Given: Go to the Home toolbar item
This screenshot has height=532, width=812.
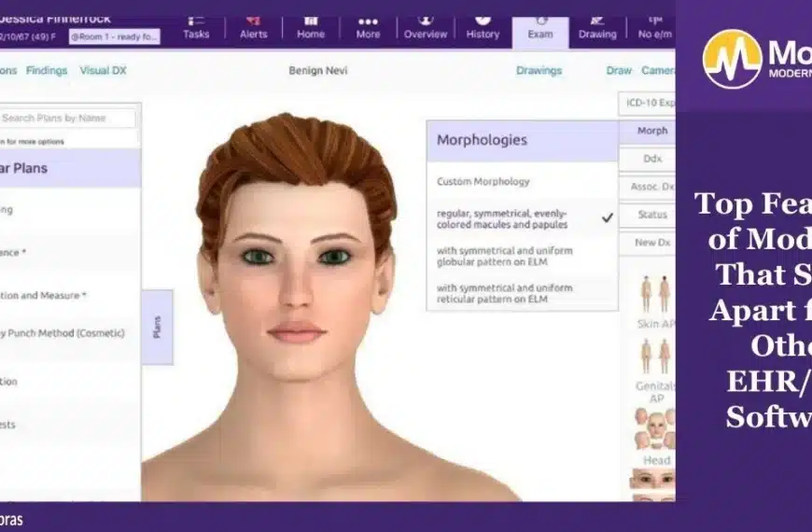Looking at the screenshot, I should click(311, 29).
